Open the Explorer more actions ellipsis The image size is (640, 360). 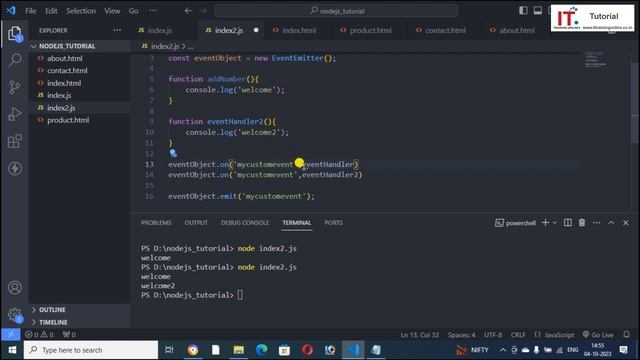pos(117,30)
